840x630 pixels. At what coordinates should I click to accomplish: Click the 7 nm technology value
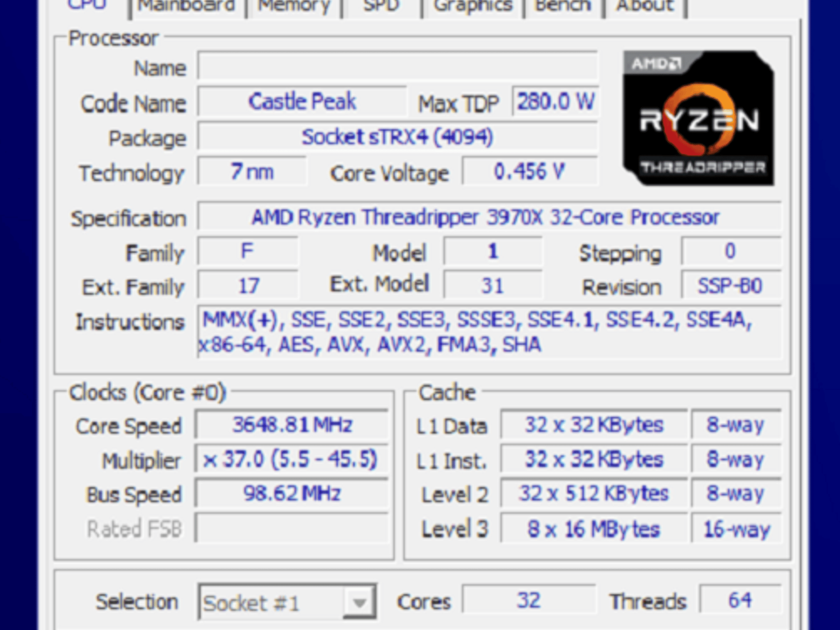pyautogui.click(x=252, y=171)
